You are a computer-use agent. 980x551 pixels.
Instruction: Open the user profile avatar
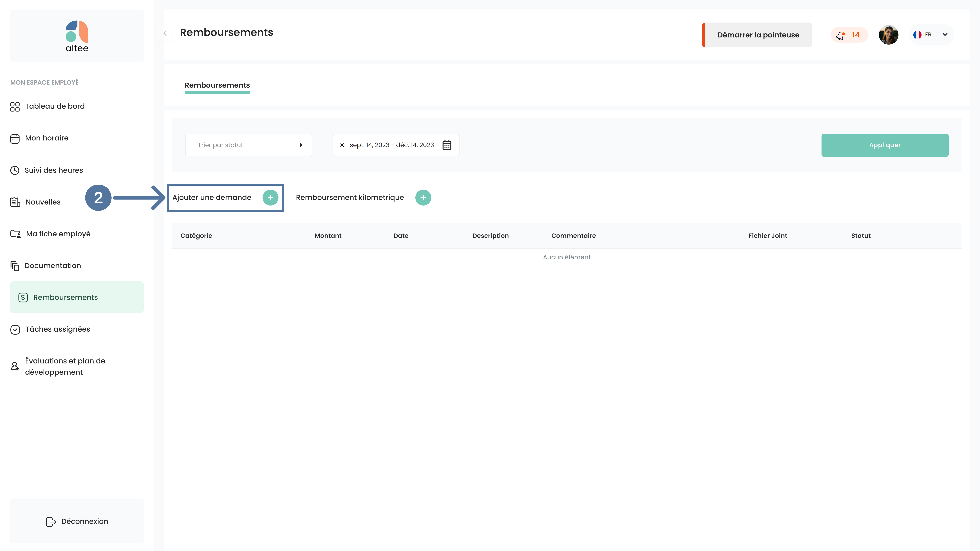point(888,35)
